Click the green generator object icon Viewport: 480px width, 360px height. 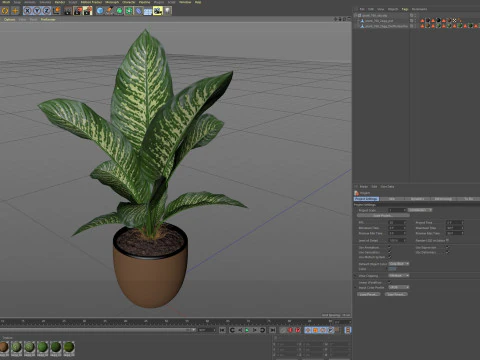[119, 11]
